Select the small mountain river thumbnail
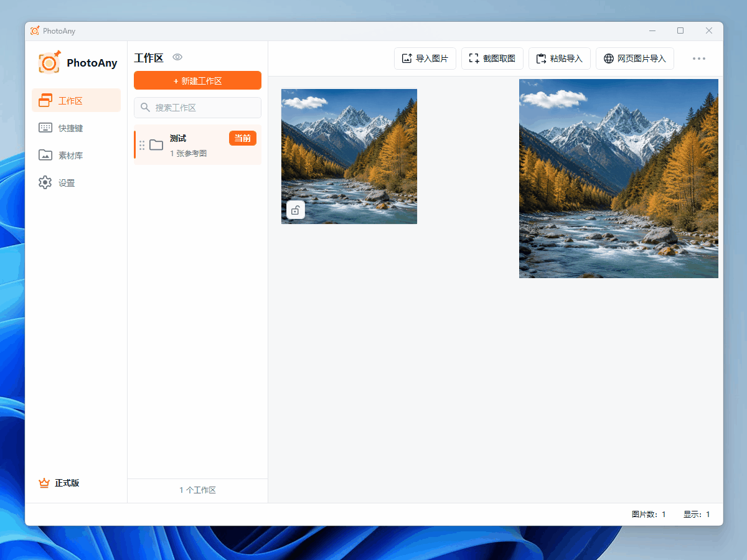747x560 pixels. [x=349, y=156]
